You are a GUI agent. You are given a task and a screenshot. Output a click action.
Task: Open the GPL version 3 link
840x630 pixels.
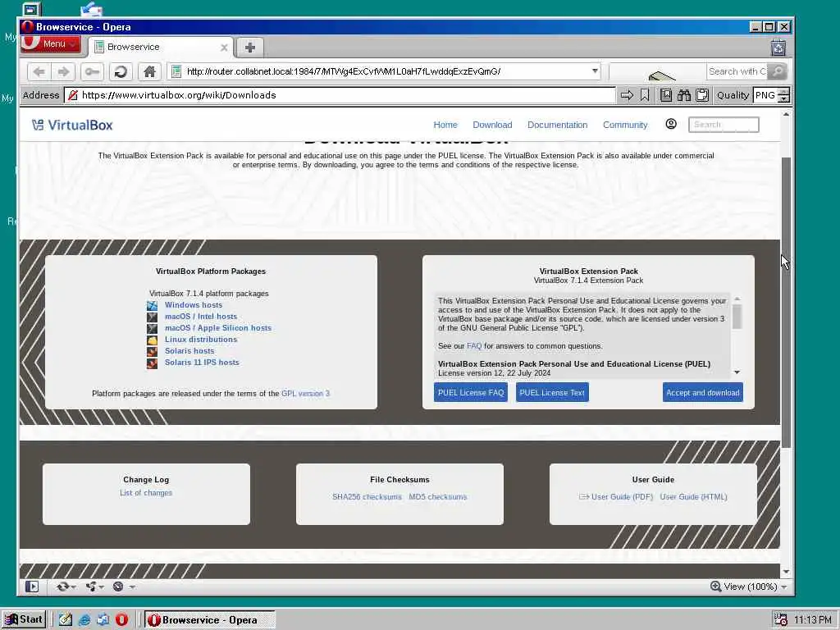click(305, 394)
